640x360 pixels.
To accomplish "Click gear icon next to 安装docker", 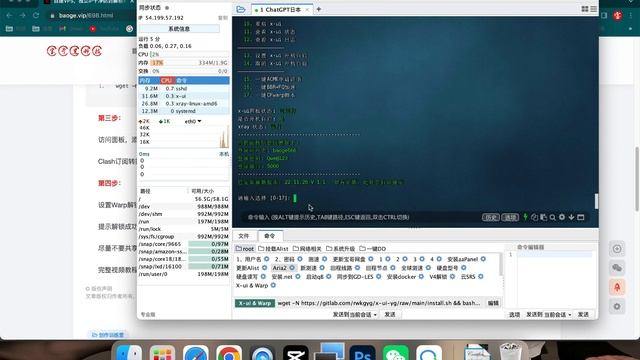I will 421,277.
